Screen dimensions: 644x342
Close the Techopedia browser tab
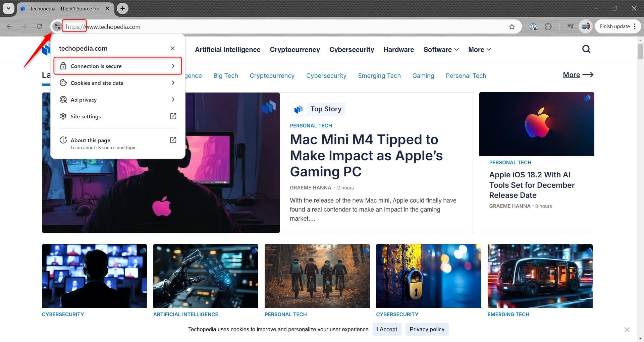pyautogui.click(x=107, y=8)
